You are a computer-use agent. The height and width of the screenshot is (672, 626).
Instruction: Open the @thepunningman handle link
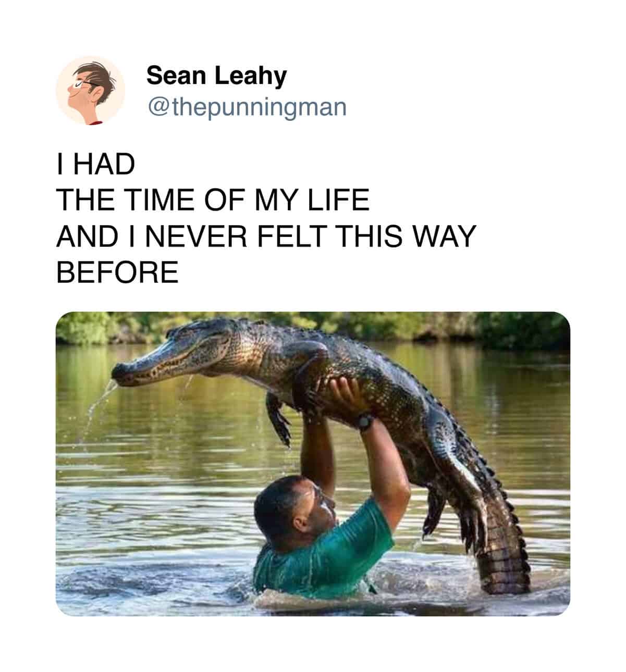tap(247, 107)
